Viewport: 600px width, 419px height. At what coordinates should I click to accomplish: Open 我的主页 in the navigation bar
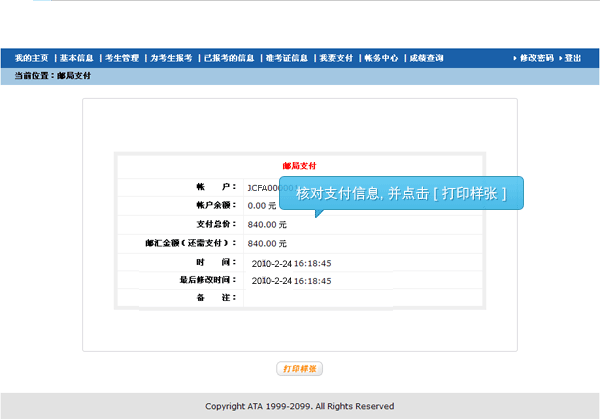click(x=31, y=58)
